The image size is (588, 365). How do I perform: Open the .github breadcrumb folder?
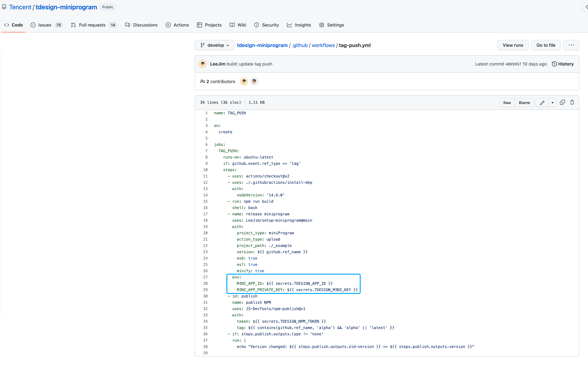pos(299,45)
